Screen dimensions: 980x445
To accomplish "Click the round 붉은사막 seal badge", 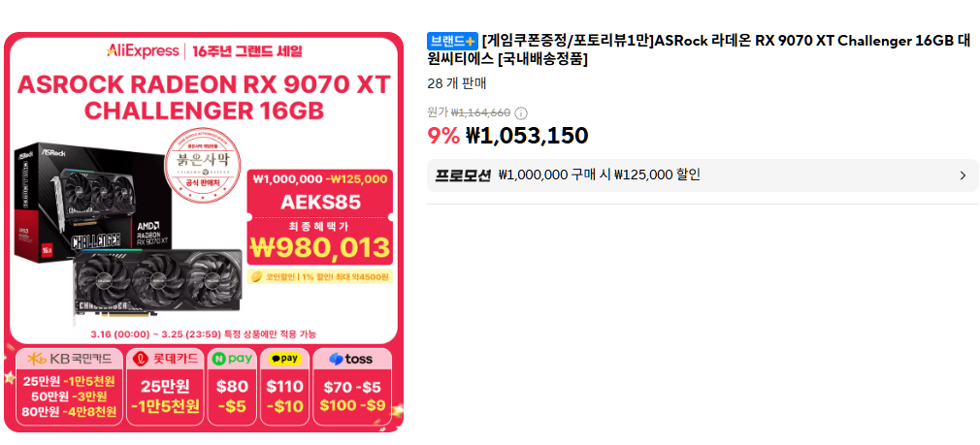I will point(205,156).
